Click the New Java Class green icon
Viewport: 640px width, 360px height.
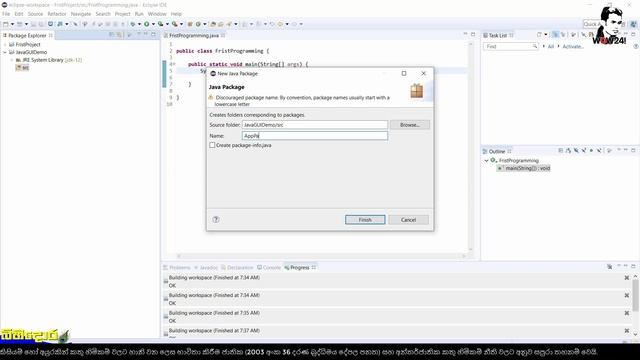pyautogui.click(x=198, y=24)
